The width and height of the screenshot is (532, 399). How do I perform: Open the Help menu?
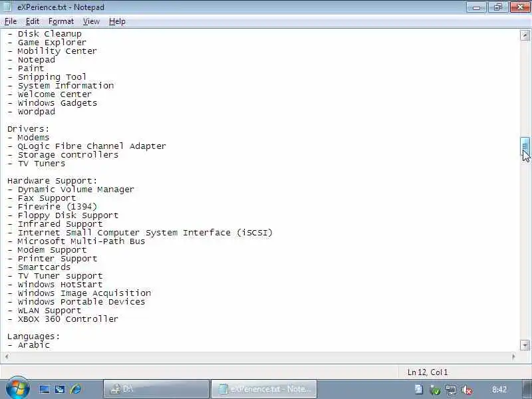pyautogui.click(x=117, y=21)
